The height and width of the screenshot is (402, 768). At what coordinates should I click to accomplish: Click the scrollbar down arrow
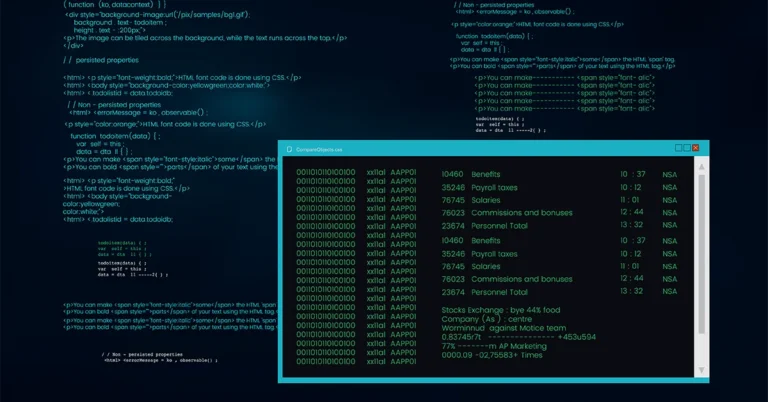point(701,369)
